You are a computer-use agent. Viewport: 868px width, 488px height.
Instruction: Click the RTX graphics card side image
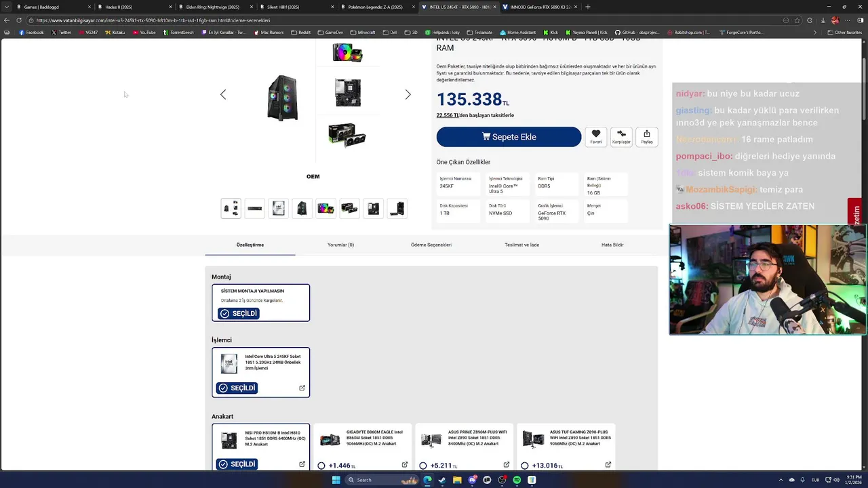coord(347,134)
